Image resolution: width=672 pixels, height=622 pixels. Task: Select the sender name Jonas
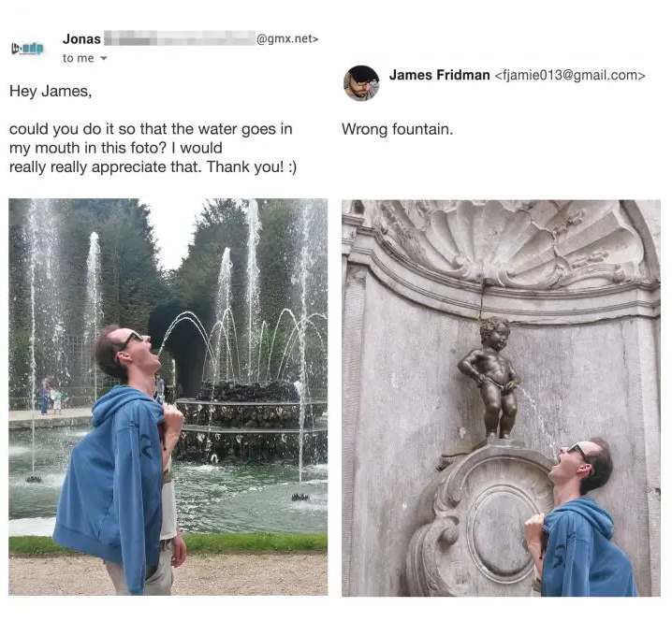[x=81, y=39]
